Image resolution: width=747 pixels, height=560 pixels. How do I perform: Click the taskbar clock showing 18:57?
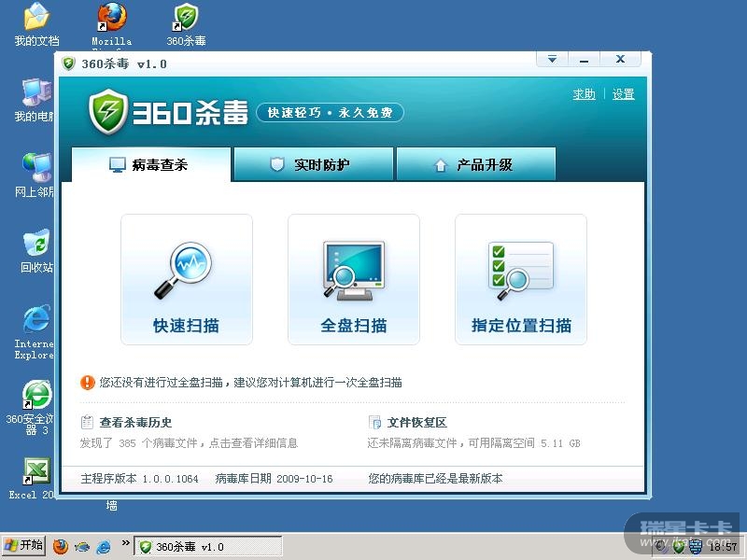click(x=723, y=547)
